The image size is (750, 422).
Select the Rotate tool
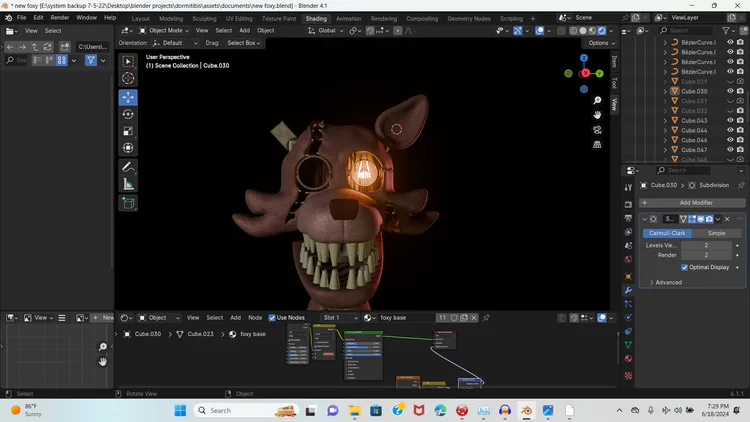128,114
